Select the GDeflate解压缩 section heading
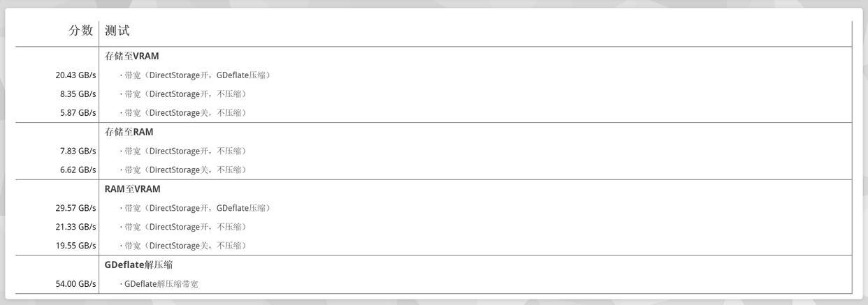868x305 pixels. point(138,265)
